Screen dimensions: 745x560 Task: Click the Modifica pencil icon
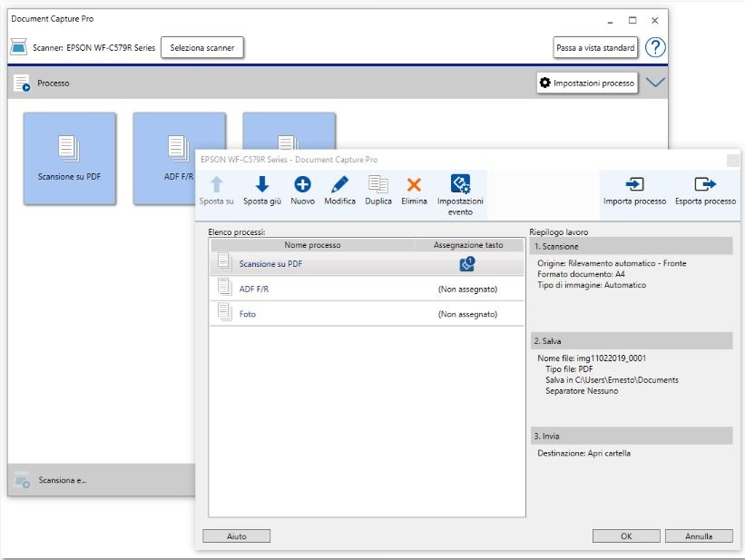click(339, 184)
